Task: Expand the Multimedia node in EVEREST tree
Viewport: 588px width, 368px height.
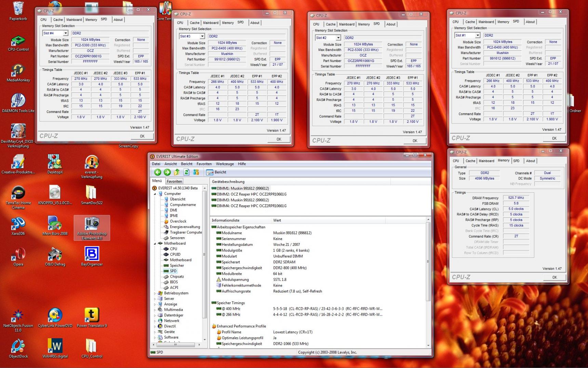Action: click(155, 310)
